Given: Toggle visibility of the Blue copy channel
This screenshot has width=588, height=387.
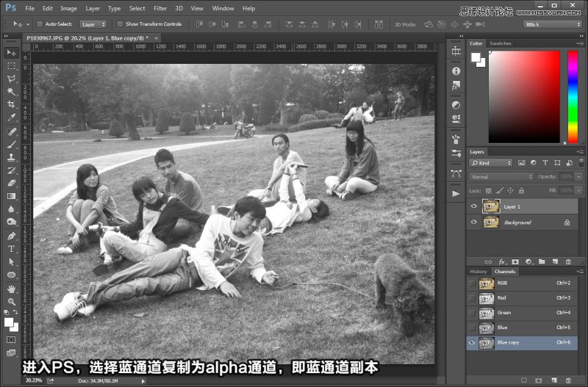Looking at the screenshot, I should click(x=472, y=343).
